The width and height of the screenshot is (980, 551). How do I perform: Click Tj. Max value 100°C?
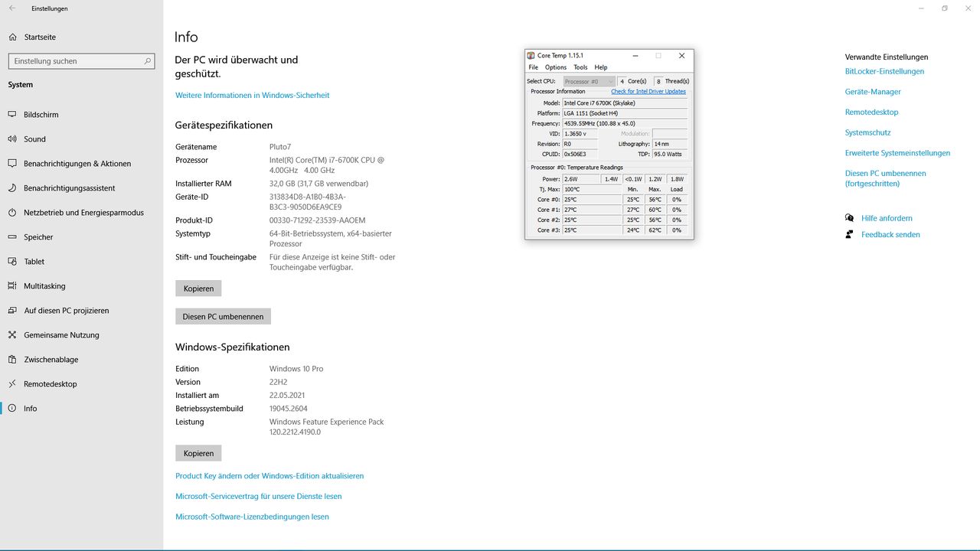[x=593, y=189]
